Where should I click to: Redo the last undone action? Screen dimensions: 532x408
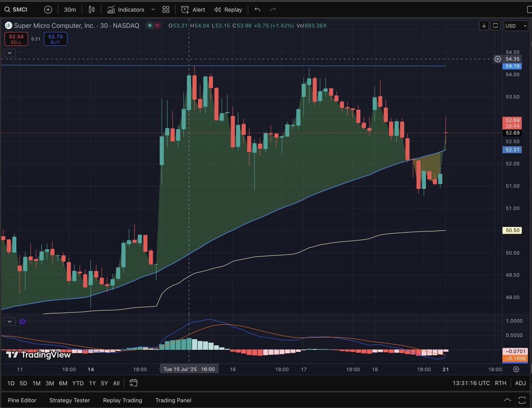tap(273, 9)
